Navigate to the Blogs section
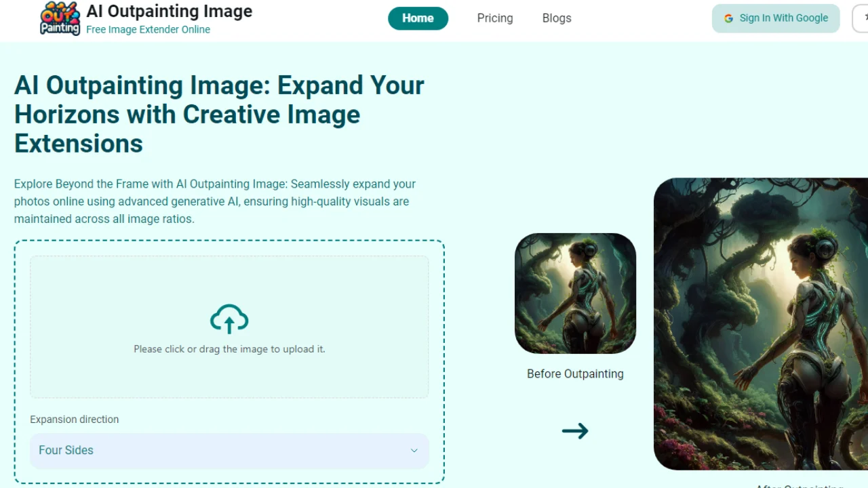This screenshot has height=488, width=868. [x=557, y=18]
